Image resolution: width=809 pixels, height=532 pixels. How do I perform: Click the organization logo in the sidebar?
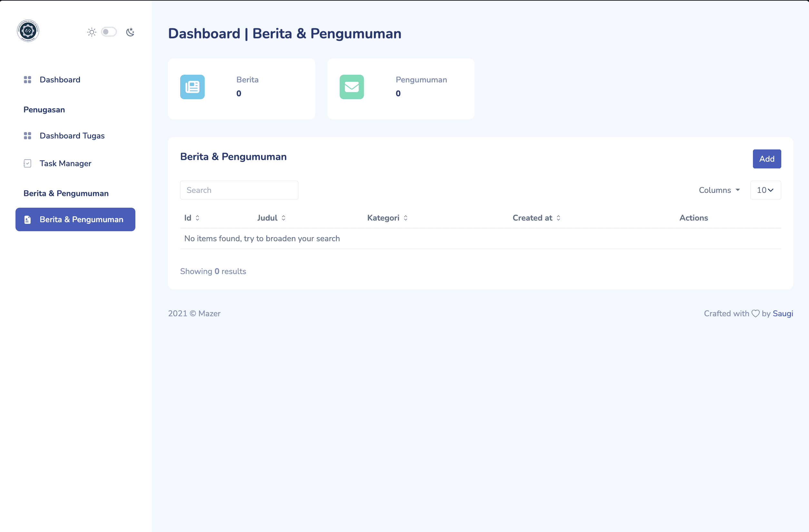coord(28,31)
